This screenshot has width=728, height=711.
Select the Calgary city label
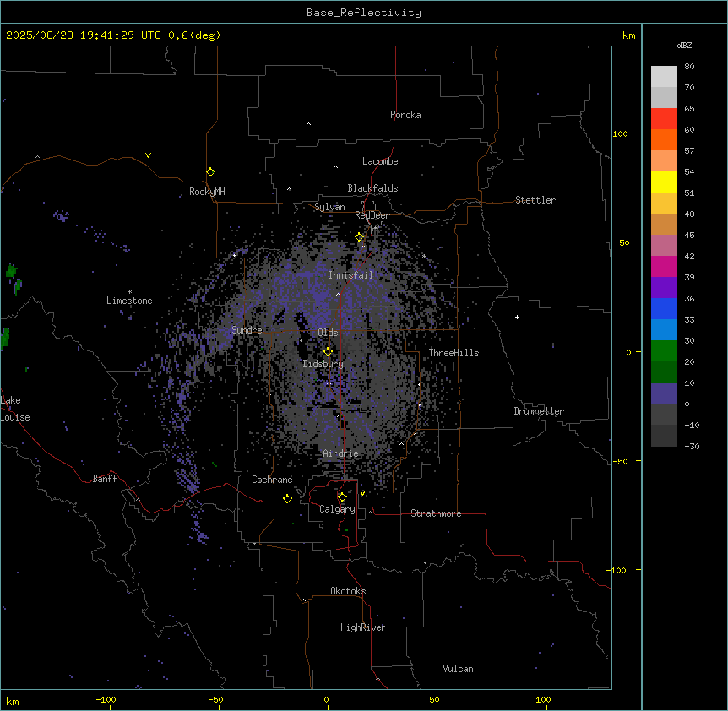click(338, 509)
